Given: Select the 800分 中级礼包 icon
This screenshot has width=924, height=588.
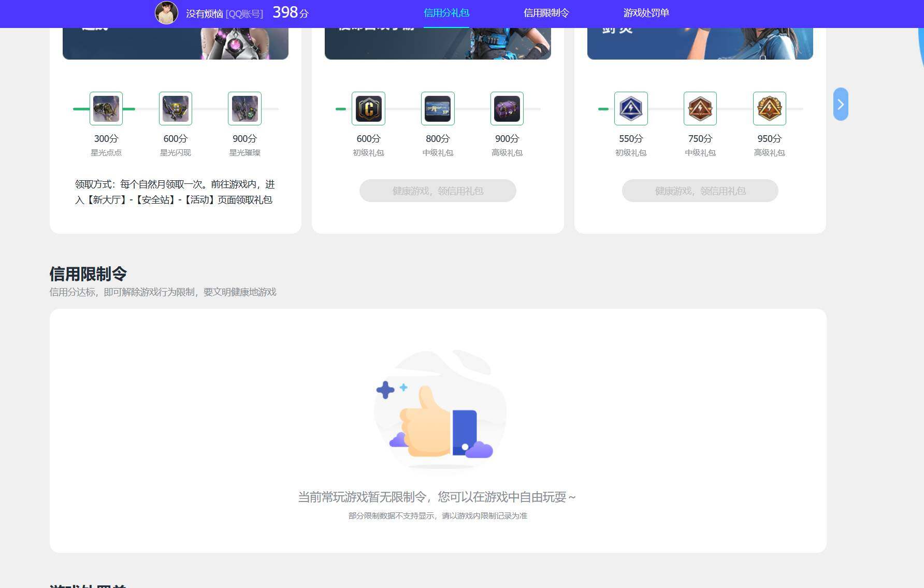Looking at the screenshot, I should (x=438, y=108).
